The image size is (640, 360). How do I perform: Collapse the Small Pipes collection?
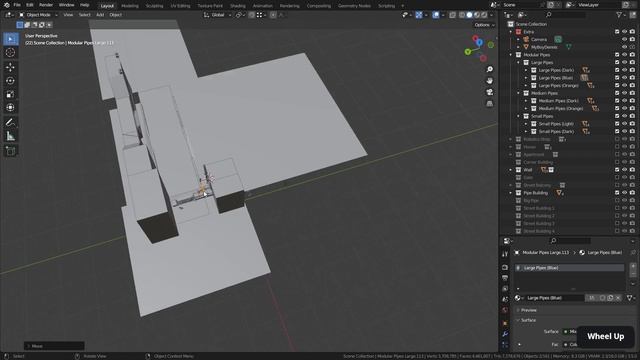click(x=518, y=116)
